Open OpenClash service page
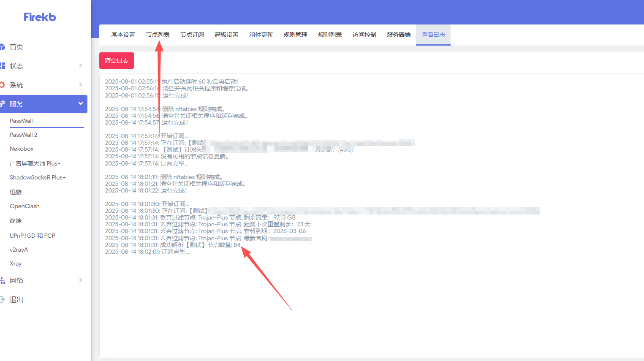This screenshot has height=361, width=644. 24,206
